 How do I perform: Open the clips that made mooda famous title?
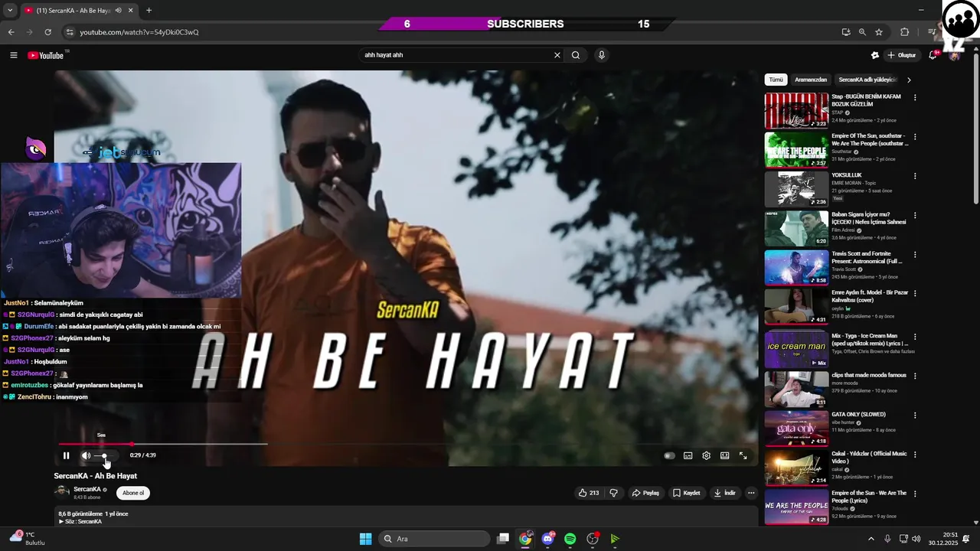pyautogui.click(x=869, y=376)
